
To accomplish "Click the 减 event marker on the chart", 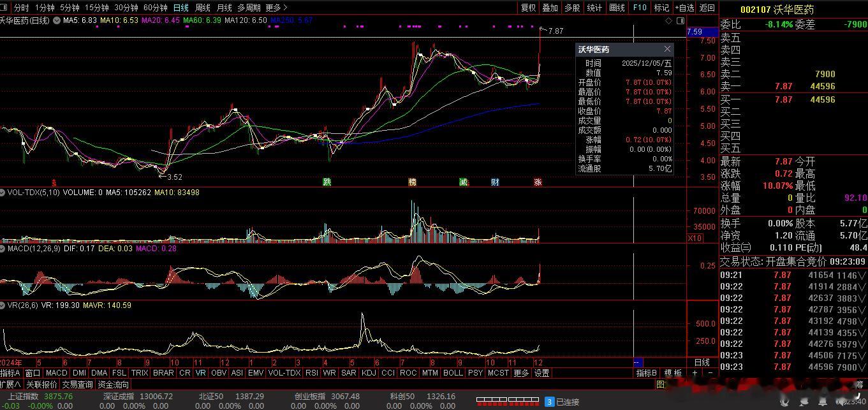I will (464, 182).
